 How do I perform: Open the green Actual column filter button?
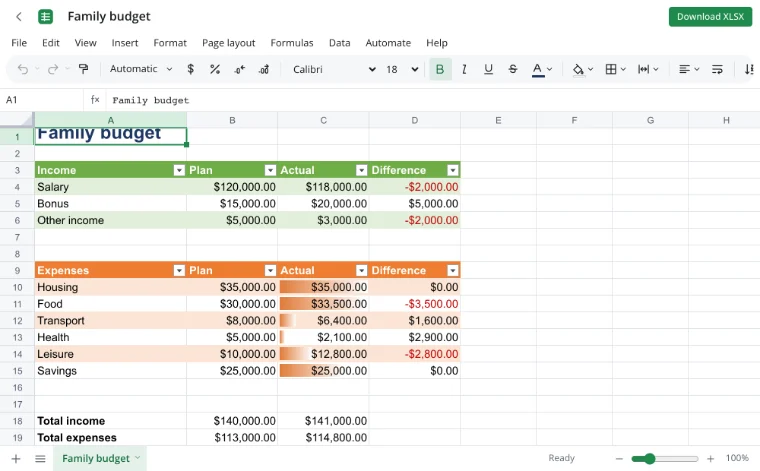point(362,170)
